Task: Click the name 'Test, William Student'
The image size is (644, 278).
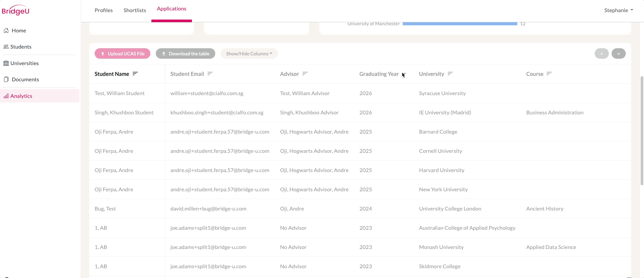Action: [120, 93]
